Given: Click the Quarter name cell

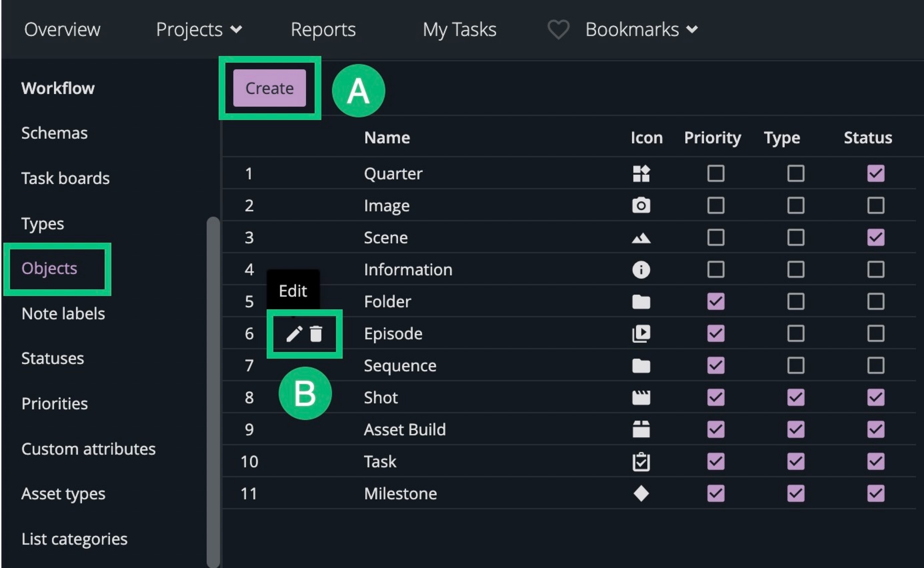Looking at the screenshot, I should pyautogui.click(x=393, y=174).
